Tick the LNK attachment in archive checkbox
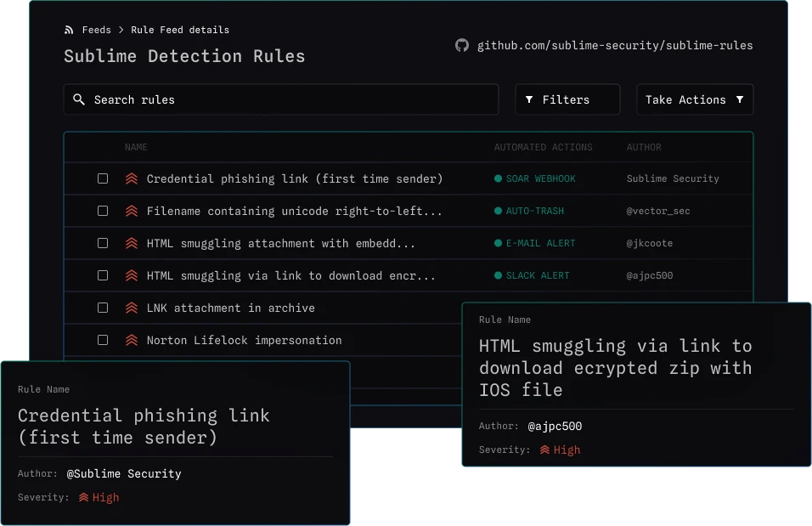 pyautogui.click(x=103, y=308)
